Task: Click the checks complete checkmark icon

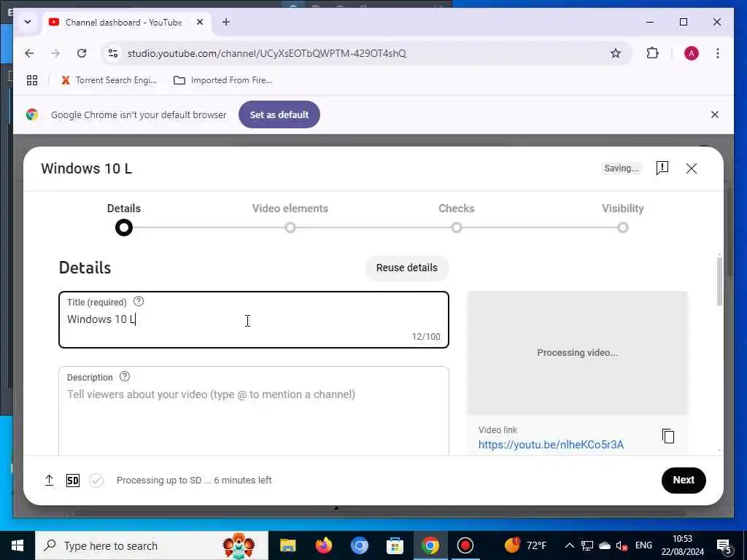Action: (x=96, y=481)
